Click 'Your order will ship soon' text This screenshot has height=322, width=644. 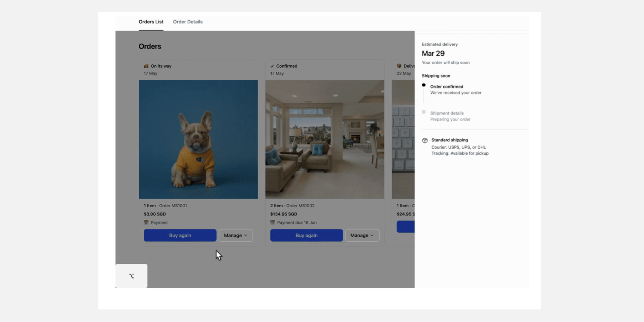[446, 62]
